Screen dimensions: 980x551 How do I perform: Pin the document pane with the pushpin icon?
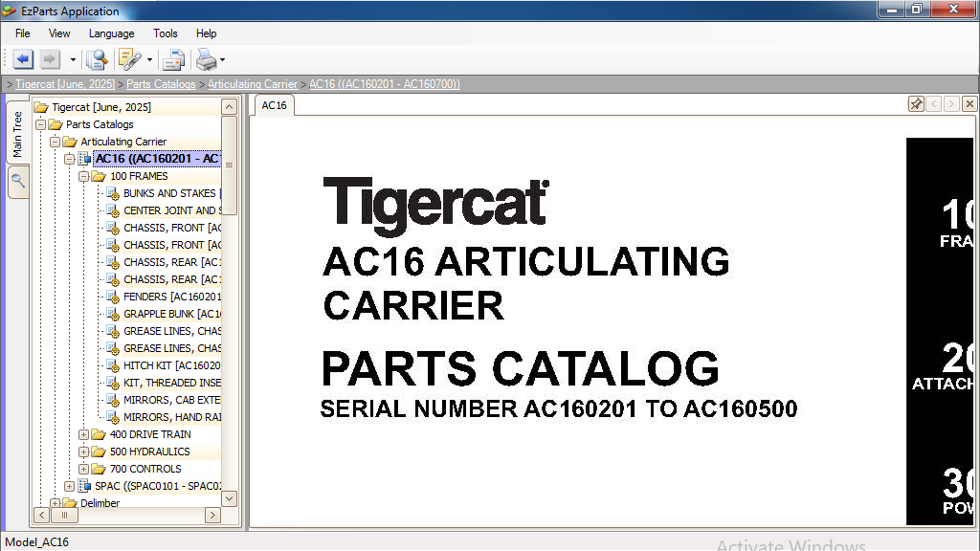pyautogui.click(x=916, y=103)
